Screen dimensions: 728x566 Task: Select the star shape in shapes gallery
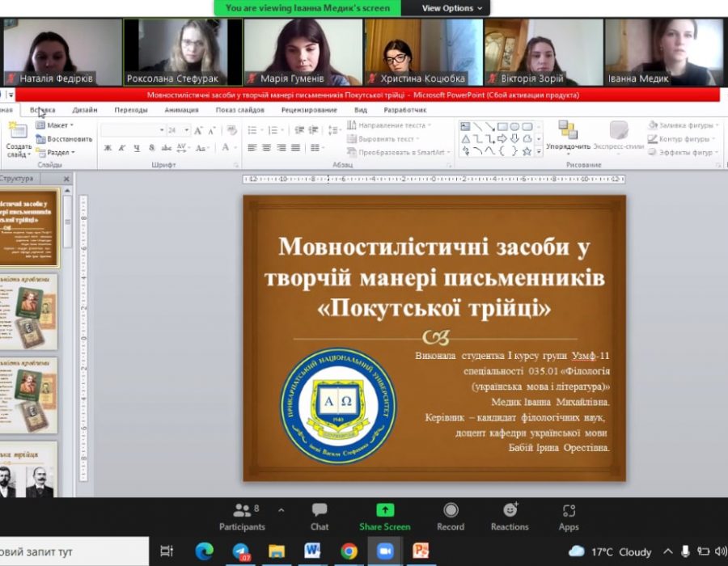click(527, 151)
